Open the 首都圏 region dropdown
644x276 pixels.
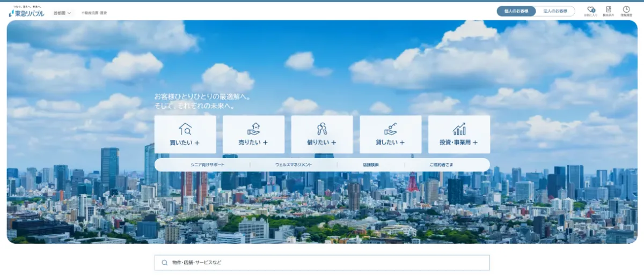coord(62,13)
